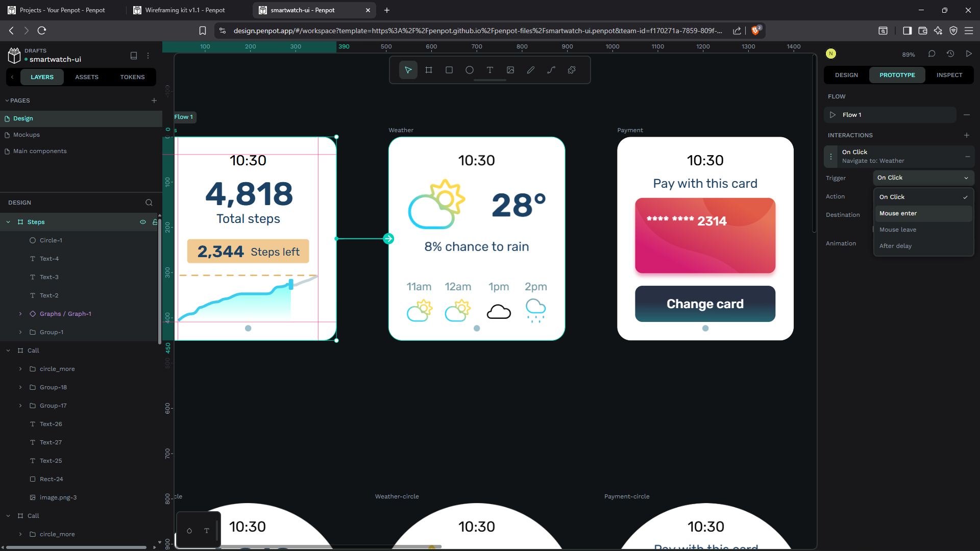Collapse the Steps board layer
This screenshot has height=551, width=980.
(x=8, y=222)
